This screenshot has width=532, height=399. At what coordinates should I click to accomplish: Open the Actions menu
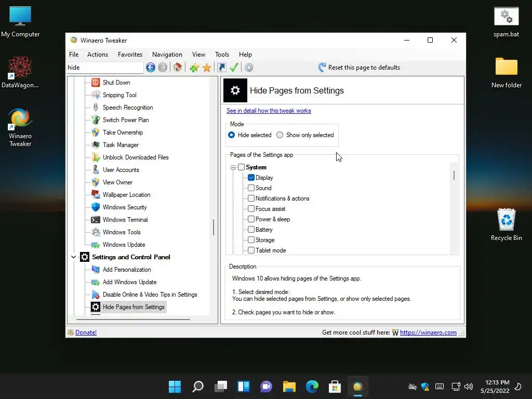point(98,54)
